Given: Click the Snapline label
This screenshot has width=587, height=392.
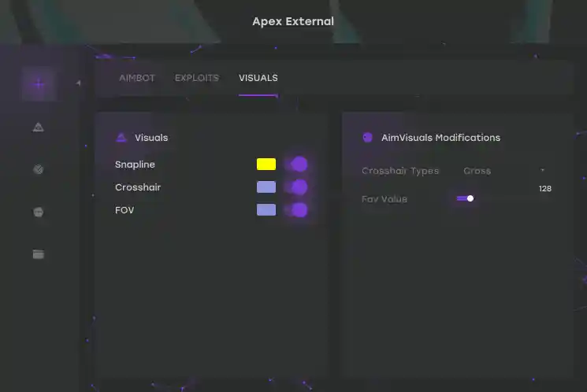Looking at the screenshot, I should (x=135, y=165).
